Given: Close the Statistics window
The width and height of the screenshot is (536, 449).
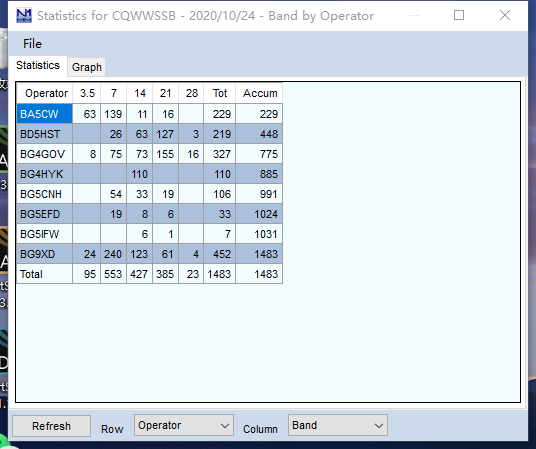Looking at the screenshot, I should coord(505,15).
